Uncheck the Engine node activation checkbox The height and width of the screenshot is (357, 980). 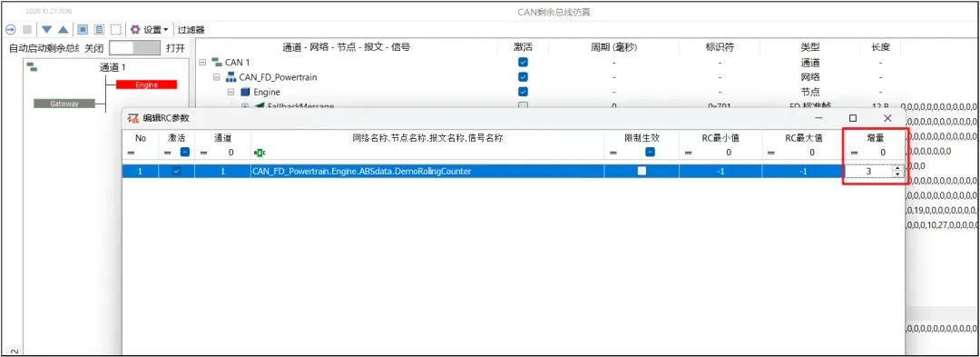pyautogui.click(x=524, y=92)
